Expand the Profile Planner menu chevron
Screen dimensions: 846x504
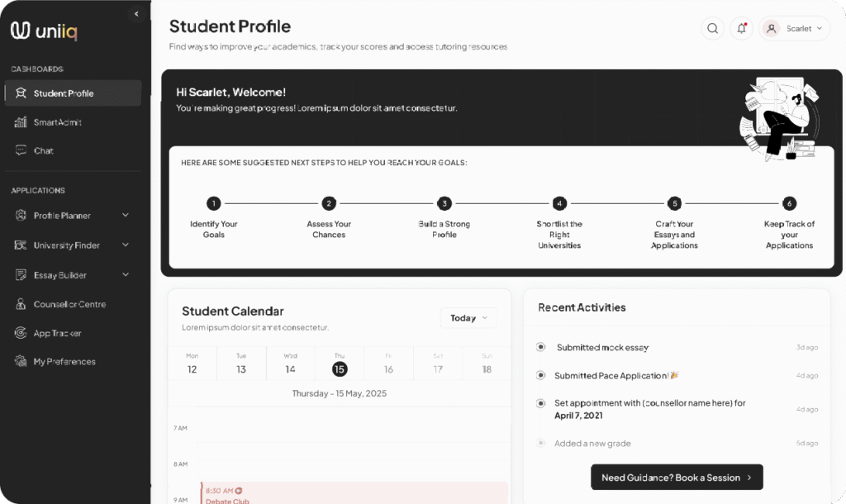(x=126, y=215)
